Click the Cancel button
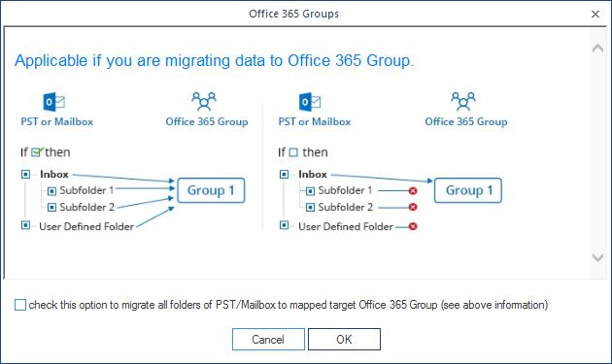Image resolution: width=612 pixels, height=364 pixels. tap(268, 340)
